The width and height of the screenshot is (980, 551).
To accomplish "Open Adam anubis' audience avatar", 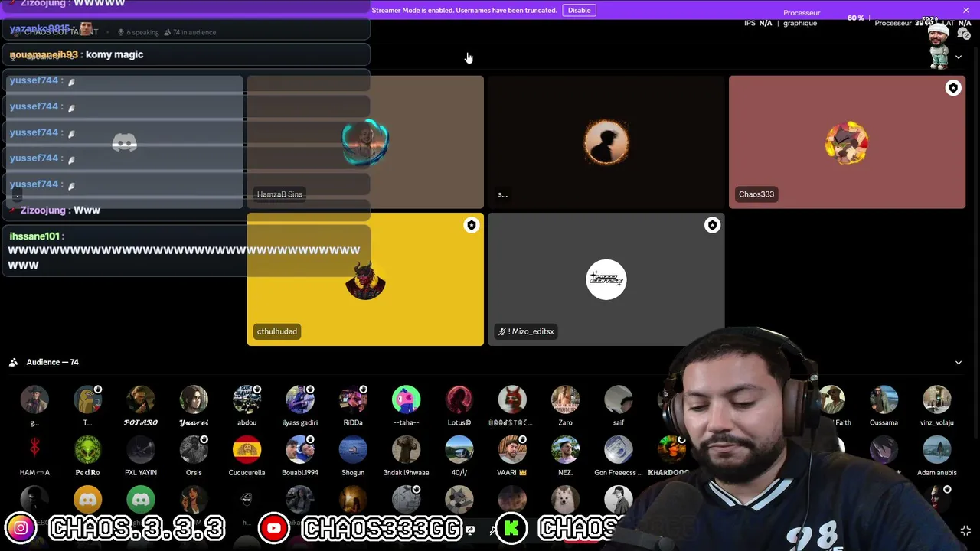I will (x=937, y=450).
